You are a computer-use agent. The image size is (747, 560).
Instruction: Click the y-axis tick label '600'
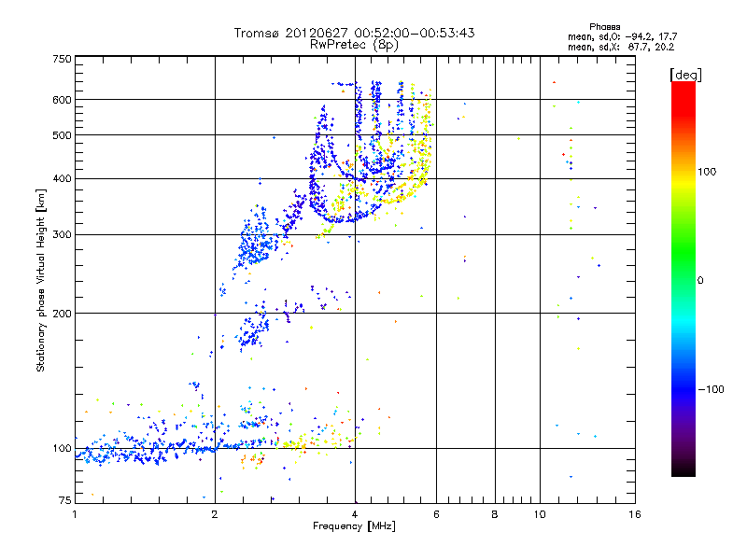(62, 100)
